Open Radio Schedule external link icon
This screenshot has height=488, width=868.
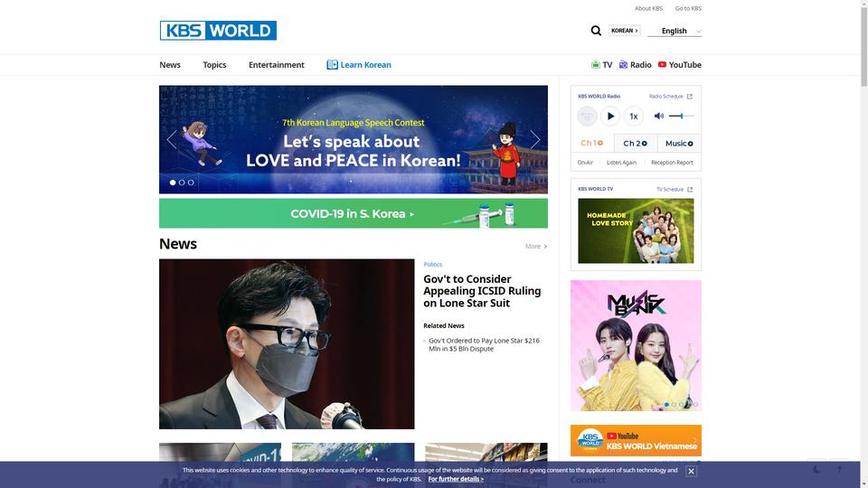point(690,97)
